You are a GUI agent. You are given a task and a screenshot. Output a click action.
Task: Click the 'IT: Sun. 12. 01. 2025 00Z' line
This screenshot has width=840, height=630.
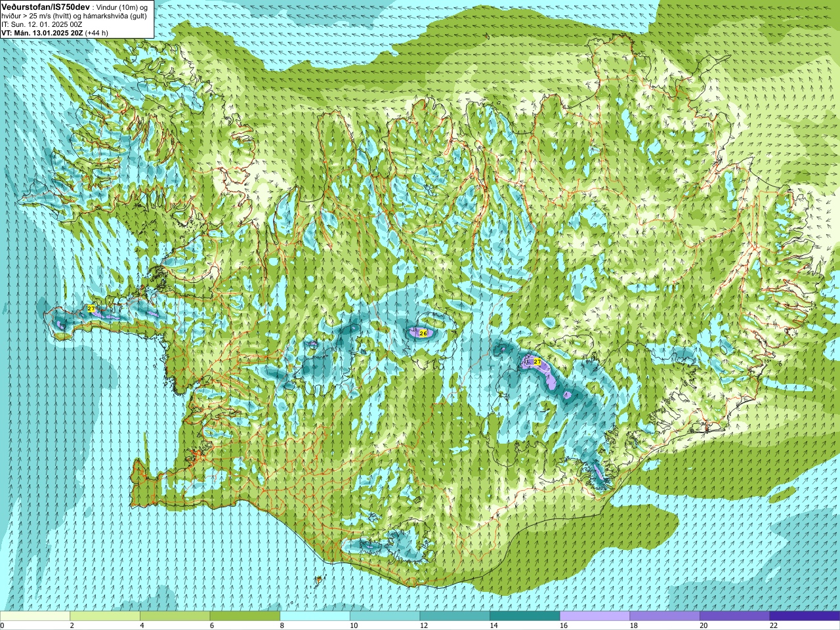pyautogui.click(x=41, y=24)
